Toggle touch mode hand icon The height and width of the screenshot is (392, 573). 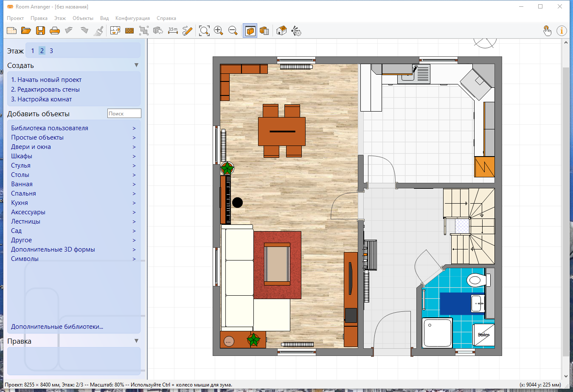coord(547,31)
